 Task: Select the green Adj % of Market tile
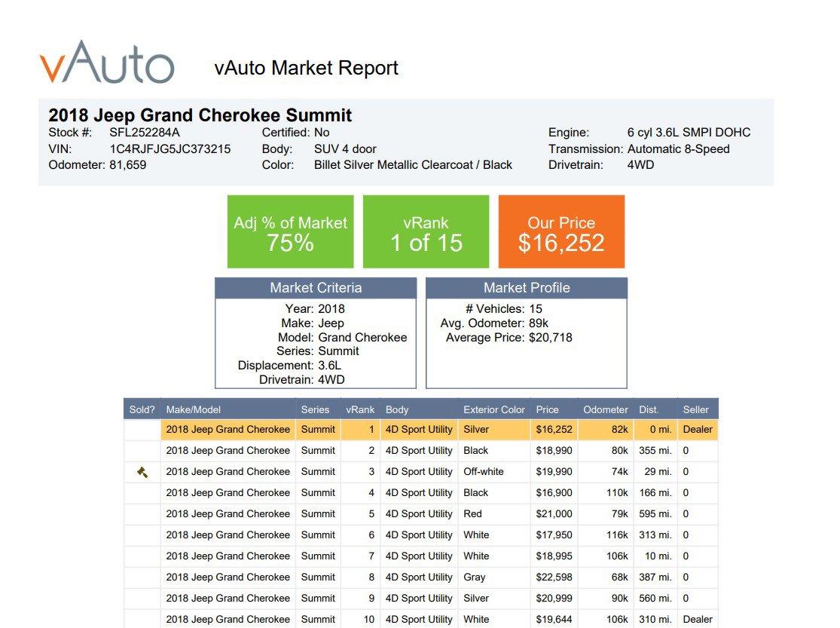pyautogui.click(x=290, y=232)
